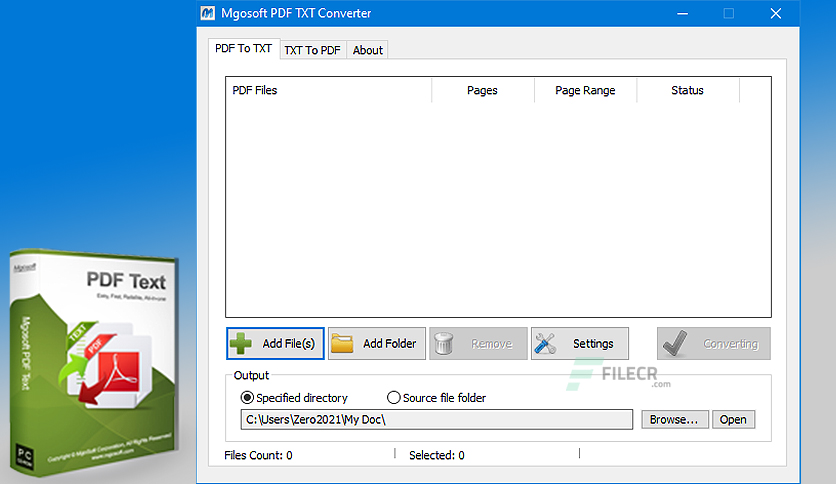Click the Pages column header
The height and width of the screenshot is (484, 836).
click(x=483, y=90)
